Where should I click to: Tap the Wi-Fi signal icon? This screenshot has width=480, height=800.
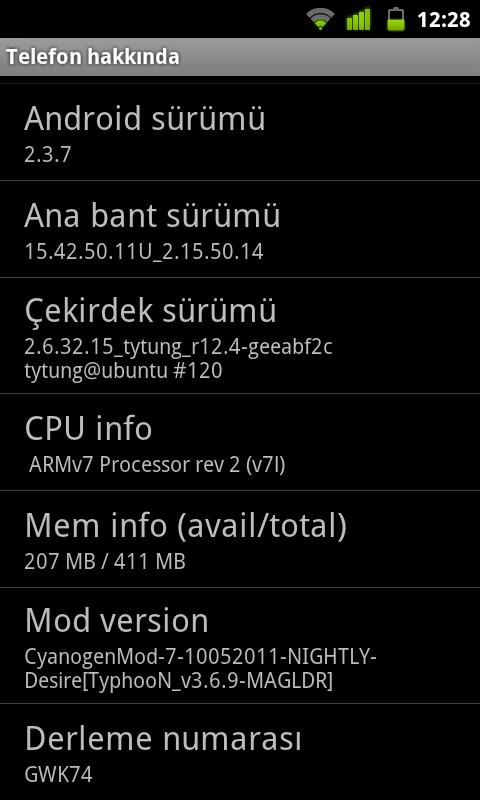click(x=320, y=19)
